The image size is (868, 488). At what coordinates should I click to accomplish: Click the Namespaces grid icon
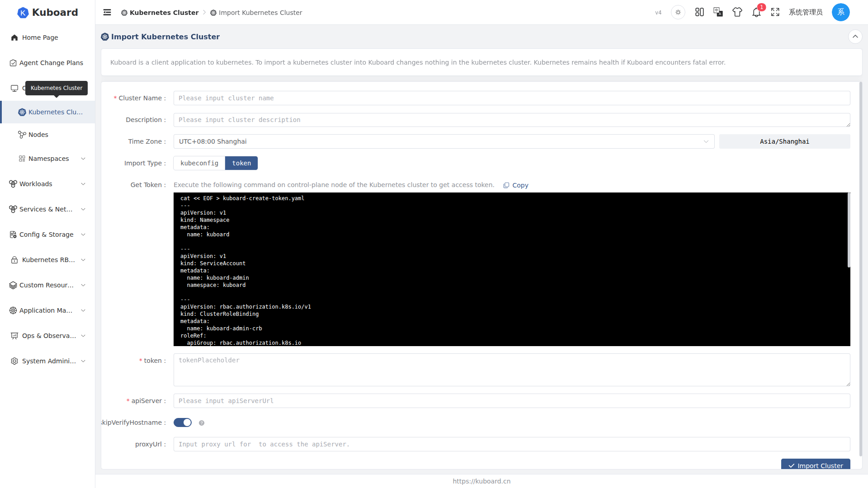point(22,159)
